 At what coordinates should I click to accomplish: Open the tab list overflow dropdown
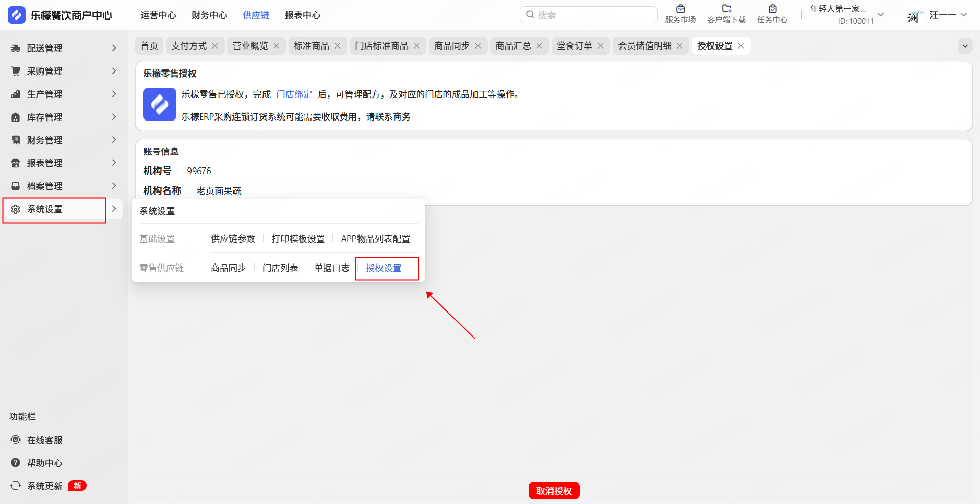(965, 46)
